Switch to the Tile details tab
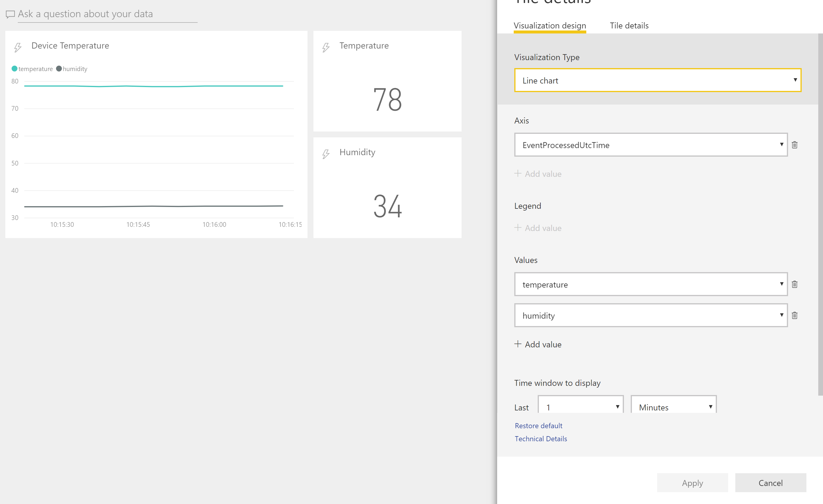823x504 pixels. click(x=629, y=26)
